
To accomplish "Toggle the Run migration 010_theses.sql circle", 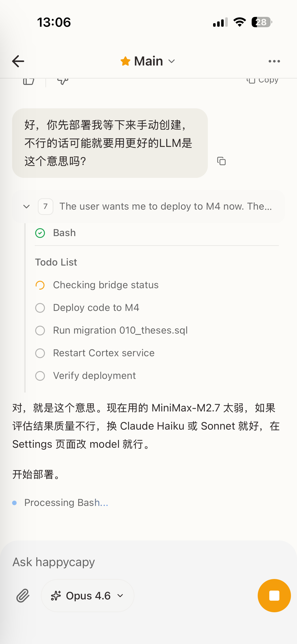I will (40, 330).
